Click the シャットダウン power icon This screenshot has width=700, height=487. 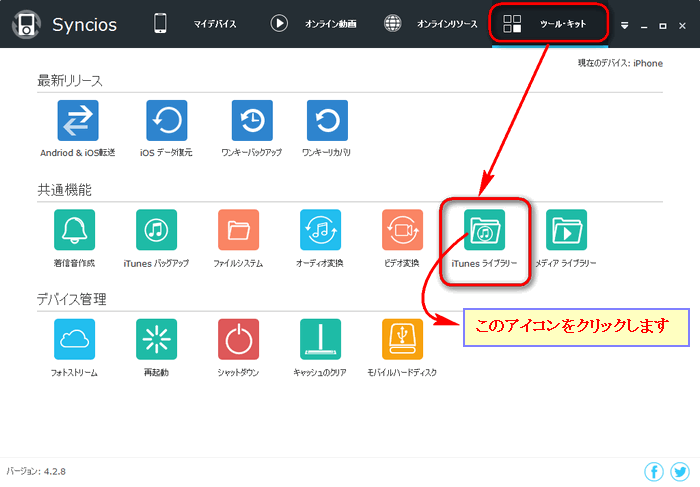238,339
